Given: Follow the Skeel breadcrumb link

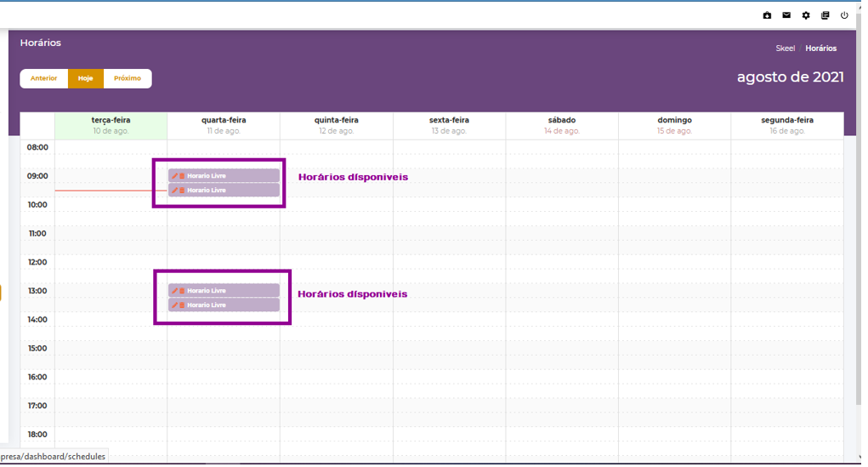Looking at the screenshot, I should (785, 48).
